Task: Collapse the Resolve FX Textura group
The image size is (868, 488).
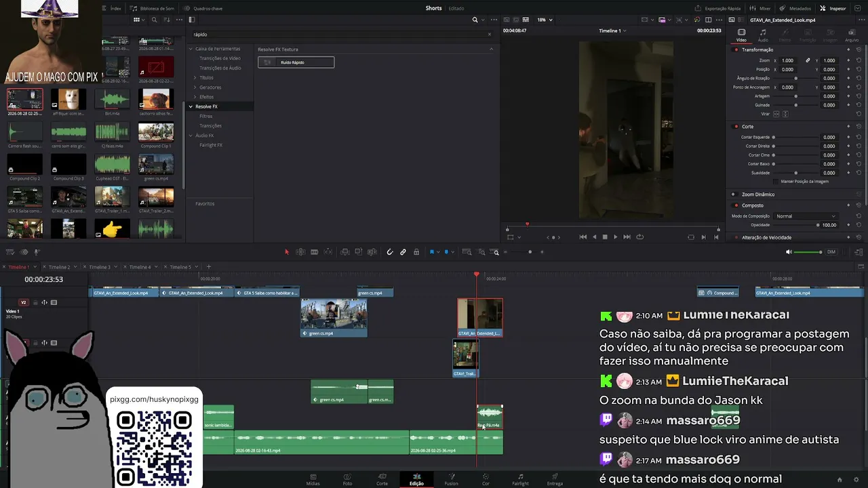Action: pyautogui.click(x=491, y=49)
